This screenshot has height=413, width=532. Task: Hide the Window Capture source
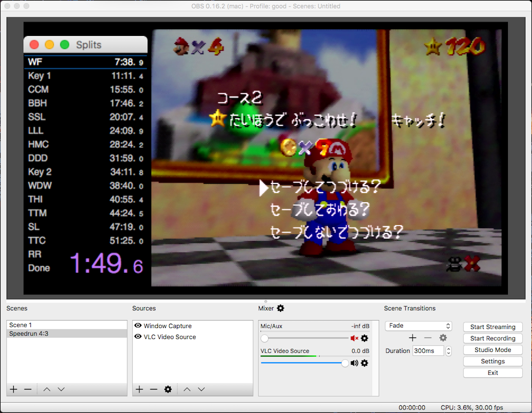coord(138,325)
